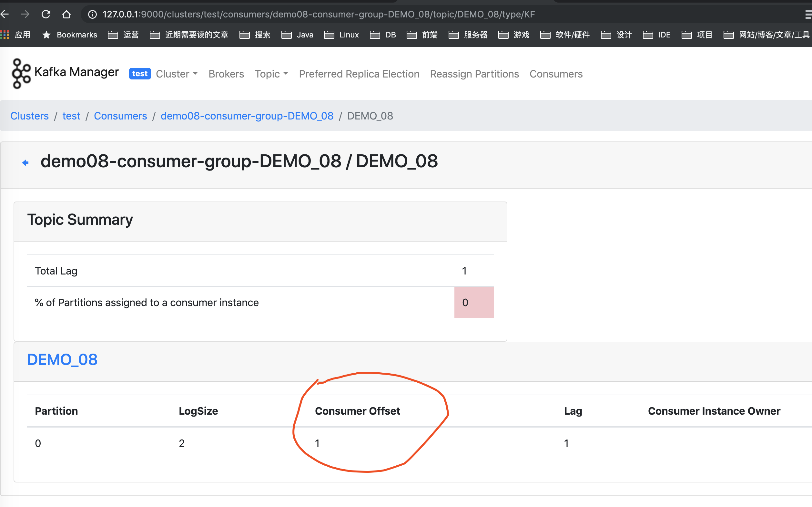Open Reassign Partitions page
The width and height of the screenshot is (812, 507).
pos(474,74)
